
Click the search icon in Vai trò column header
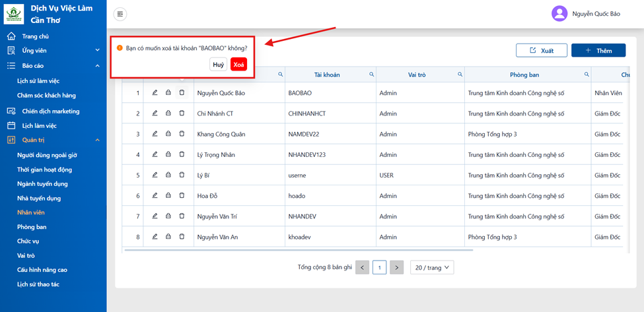tap(460, 75)
